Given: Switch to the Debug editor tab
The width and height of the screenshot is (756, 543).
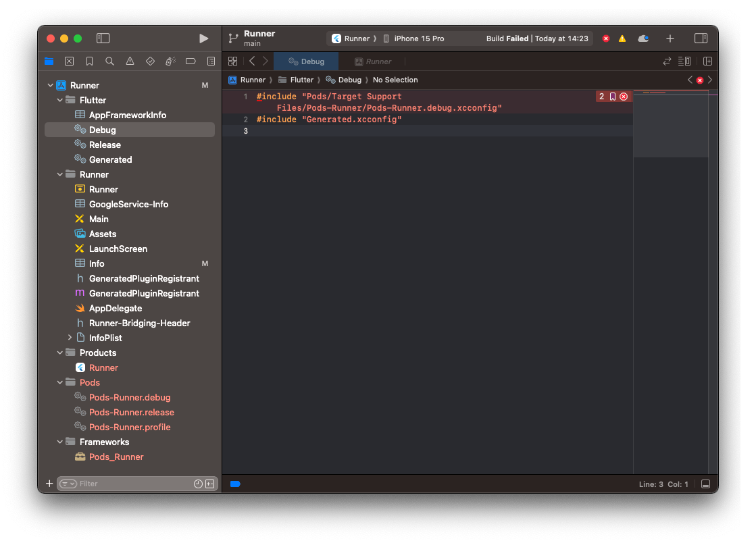Looking at the screenshot, I should point(306,61).
